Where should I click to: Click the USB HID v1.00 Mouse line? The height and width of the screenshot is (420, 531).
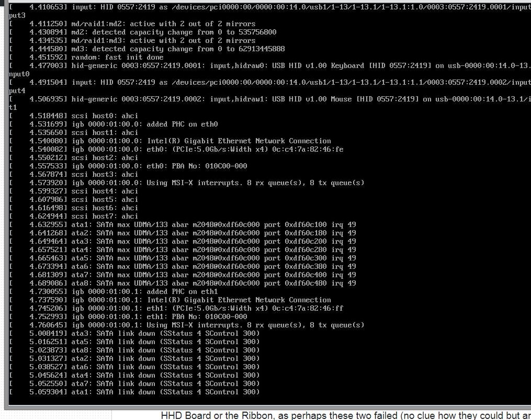(270, 99)
